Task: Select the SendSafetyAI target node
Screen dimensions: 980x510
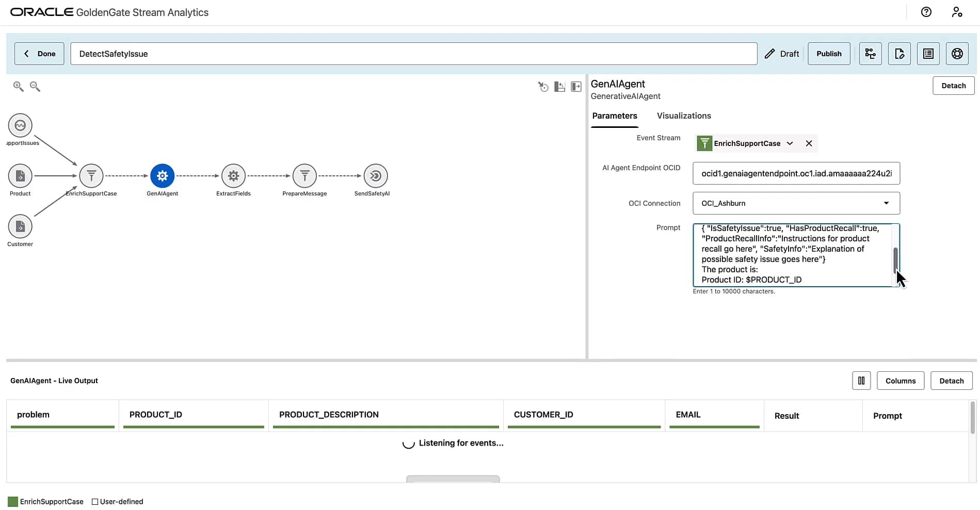Action: (x=375, y=175)
